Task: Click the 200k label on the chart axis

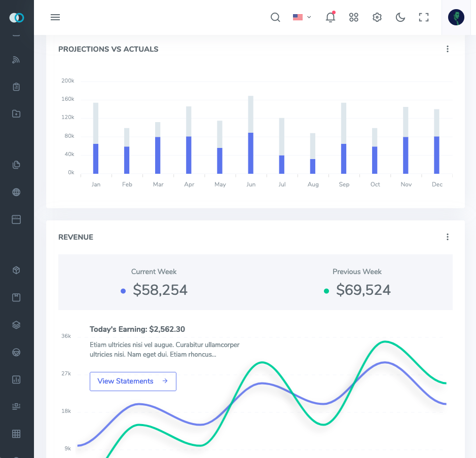Action: [68, 81]
